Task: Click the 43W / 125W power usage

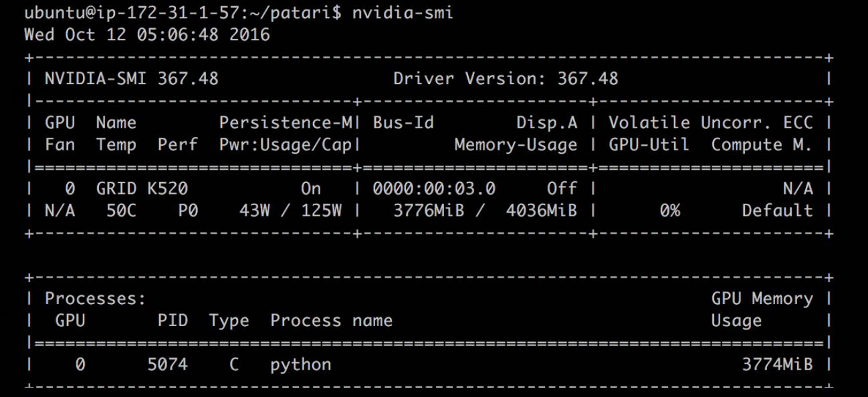Action: pos(290,211)
